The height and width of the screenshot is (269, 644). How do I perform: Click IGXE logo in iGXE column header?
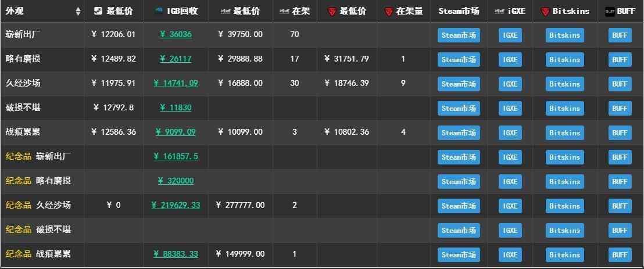(x=499, y=12)
